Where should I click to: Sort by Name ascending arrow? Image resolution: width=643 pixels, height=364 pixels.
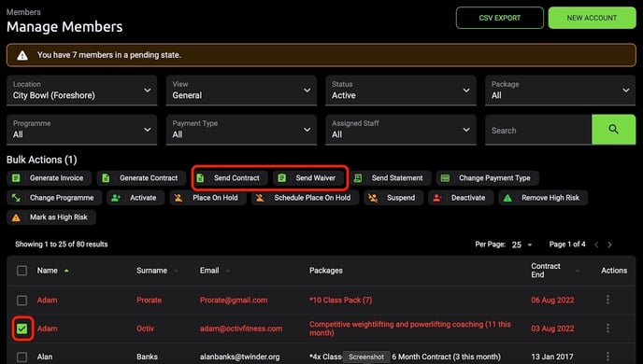tap(66, 271)
